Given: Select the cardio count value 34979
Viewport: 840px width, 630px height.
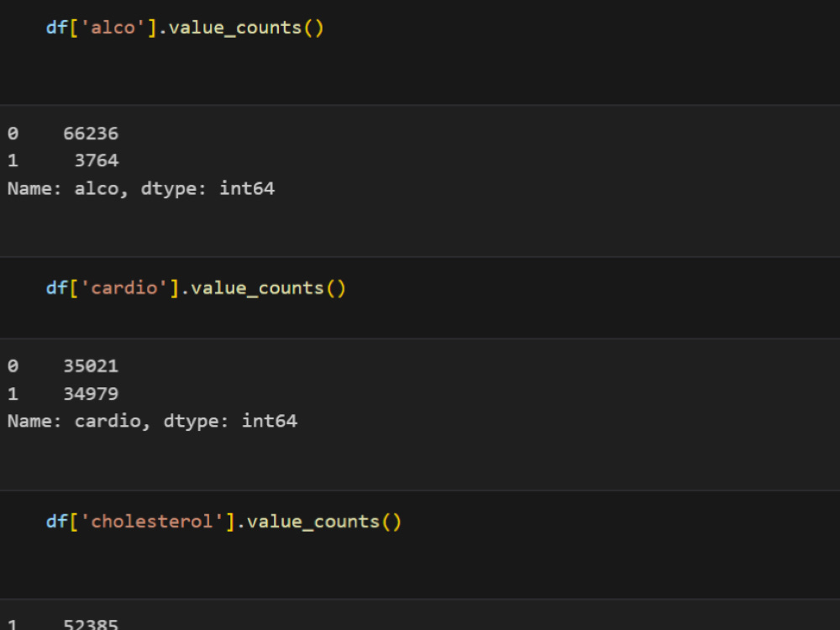Looking at the screenshot, I should point(91,394).
